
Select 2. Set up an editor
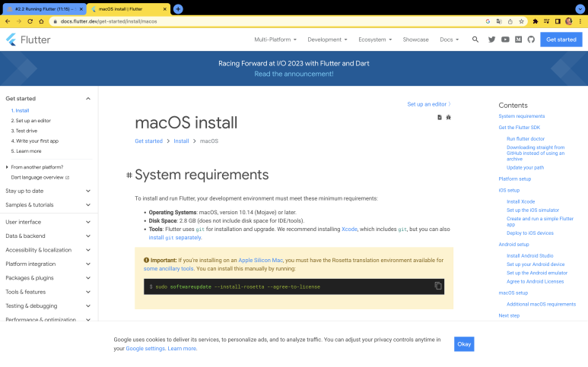(x=30, y=121)
